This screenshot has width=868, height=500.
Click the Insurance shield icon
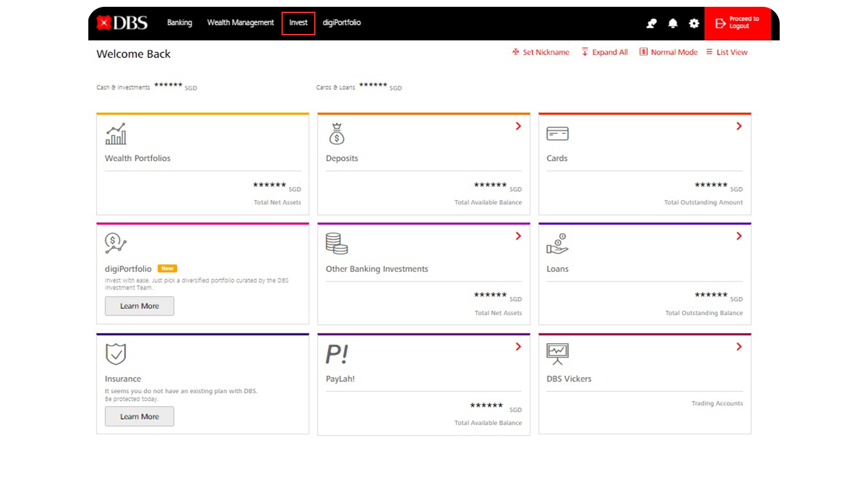click(x=115, y=354)
